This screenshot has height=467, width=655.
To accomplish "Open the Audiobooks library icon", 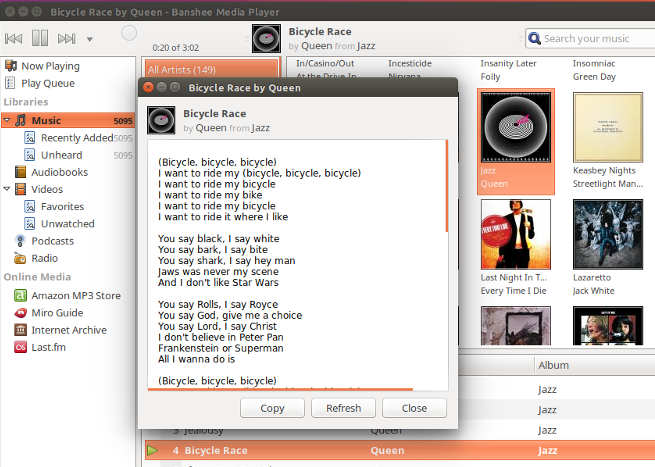I will [20, 172].
